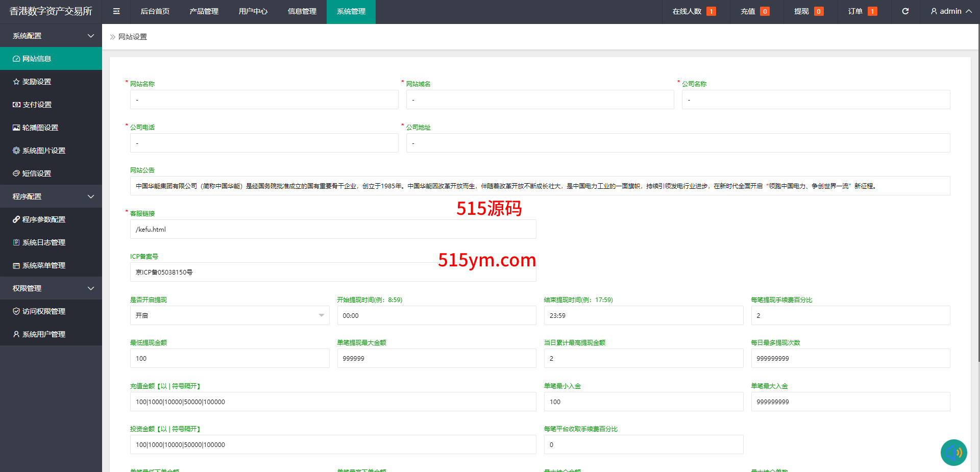Image resolution: width=980 pixels, height=472 pixels.
Task: Click the 提现 notification link
Action: [x=808, y=11]
